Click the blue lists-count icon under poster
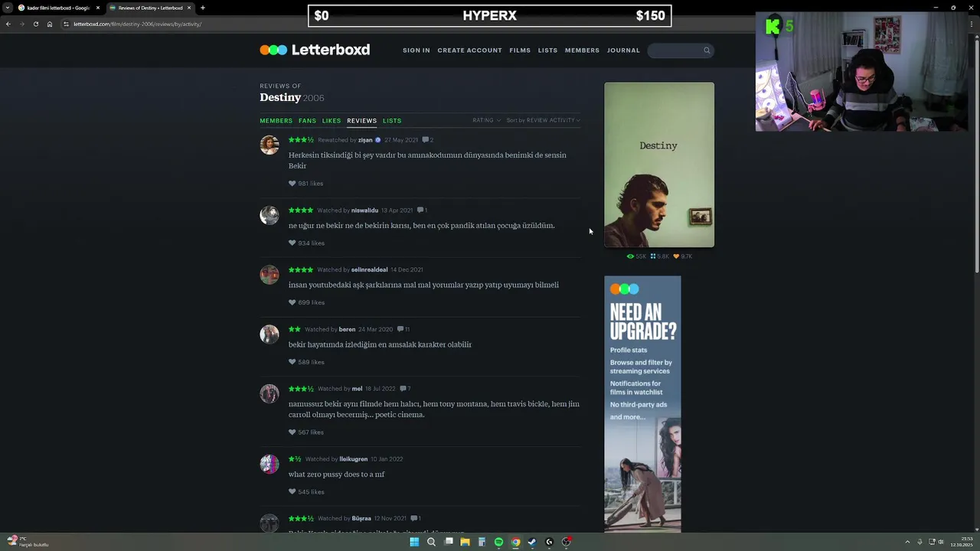Viewport: 980px width, 551px height. 653,256
